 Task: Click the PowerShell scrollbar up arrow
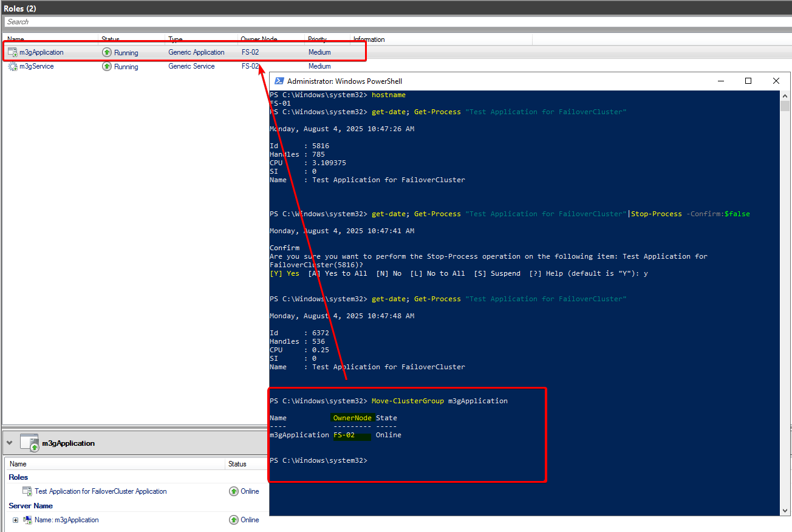785,96
